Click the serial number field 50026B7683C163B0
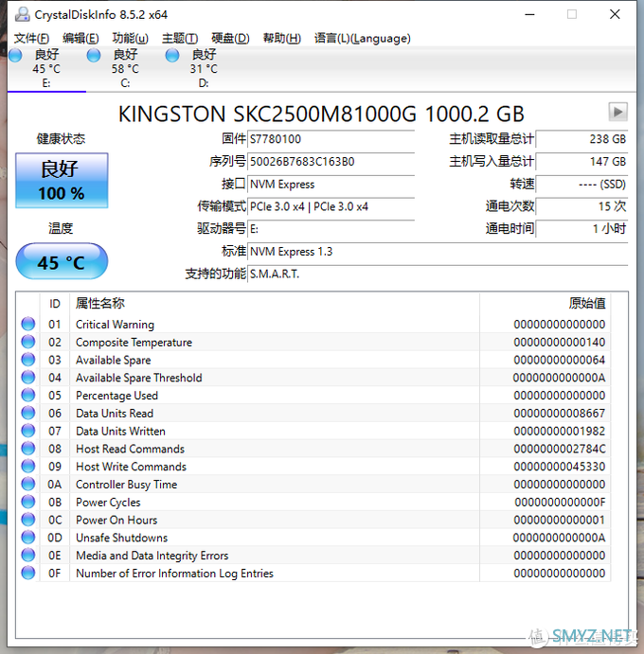Image resolution: width=644 pixels, height=654 pixels. click(331, 162)
